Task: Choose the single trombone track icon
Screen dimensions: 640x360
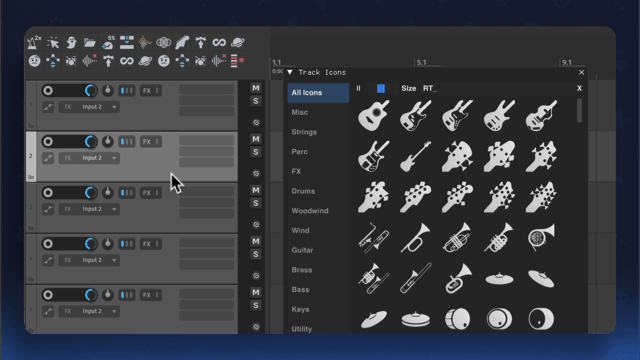Action: pyautogui.click(x=416, y=278)
